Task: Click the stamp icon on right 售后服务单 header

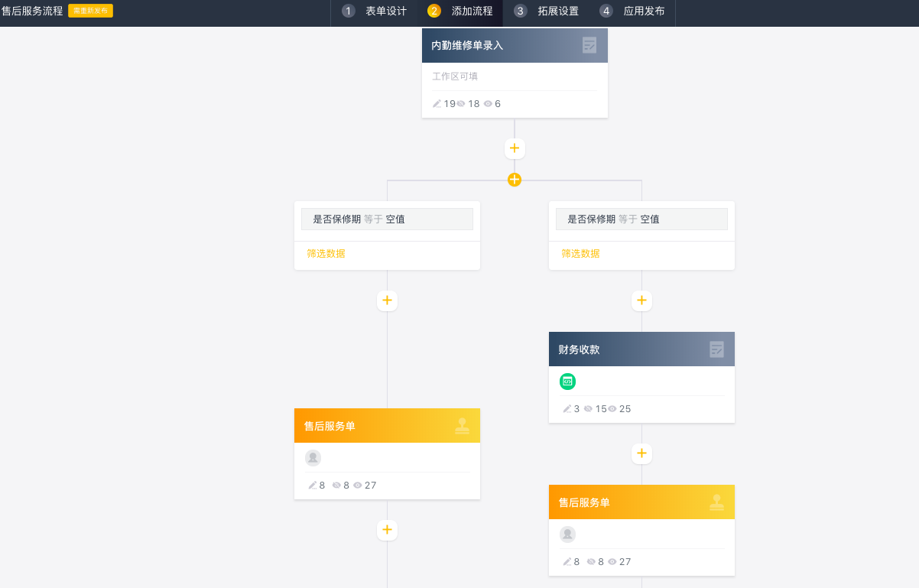Action: point(716,502)
